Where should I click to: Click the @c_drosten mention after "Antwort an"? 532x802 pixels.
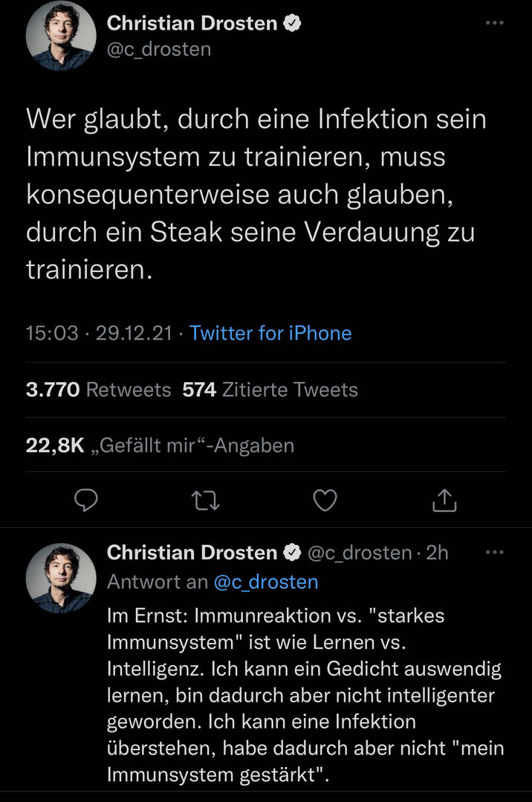tap(266, 582)
